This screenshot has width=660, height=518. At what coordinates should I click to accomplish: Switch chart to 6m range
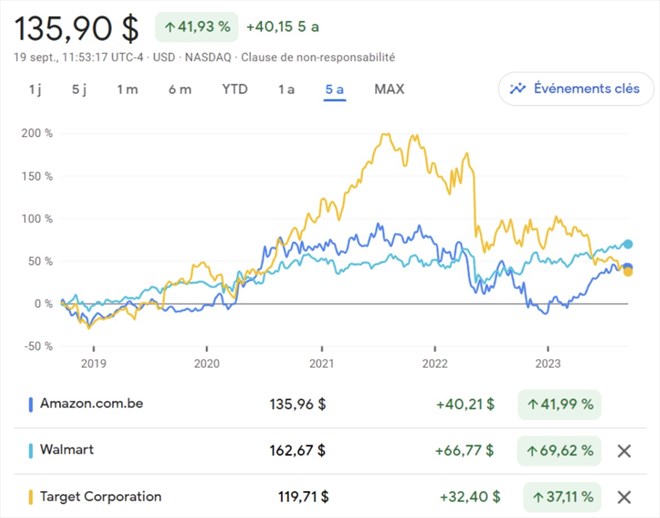180,89
